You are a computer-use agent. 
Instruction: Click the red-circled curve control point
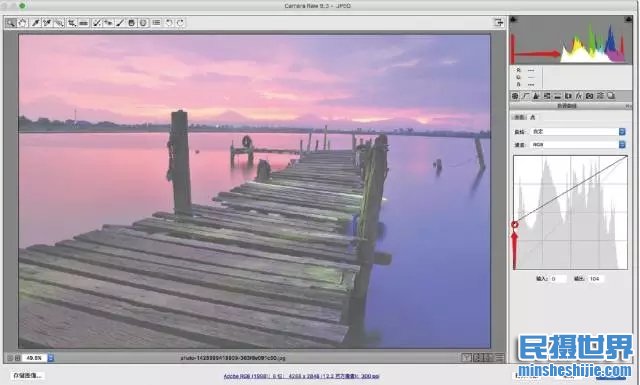(x=514, y=225)
